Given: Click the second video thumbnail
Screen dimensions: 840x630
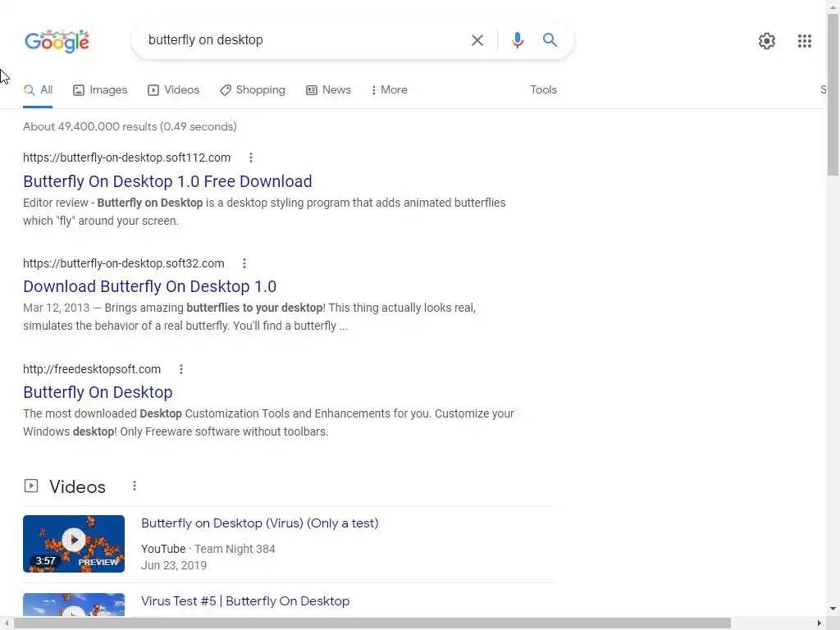Looking at the screenshot, I should point(74,605).
